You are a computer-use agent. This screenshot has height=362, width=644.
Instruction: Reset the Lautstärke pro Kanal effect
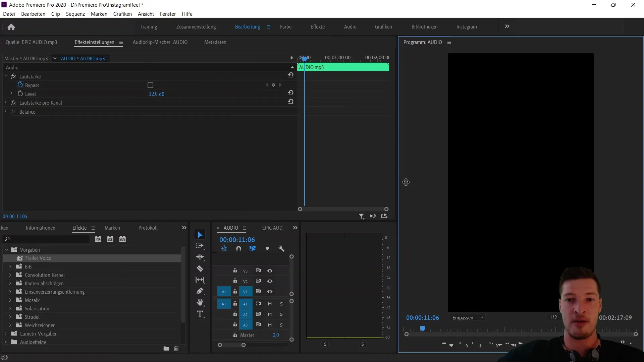point(291,102)
